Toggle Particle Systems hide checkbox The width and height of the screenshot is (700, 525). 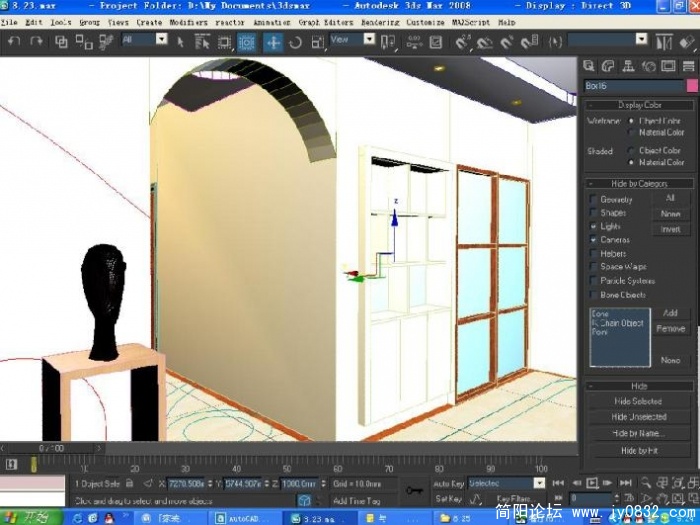pos(593,281)
